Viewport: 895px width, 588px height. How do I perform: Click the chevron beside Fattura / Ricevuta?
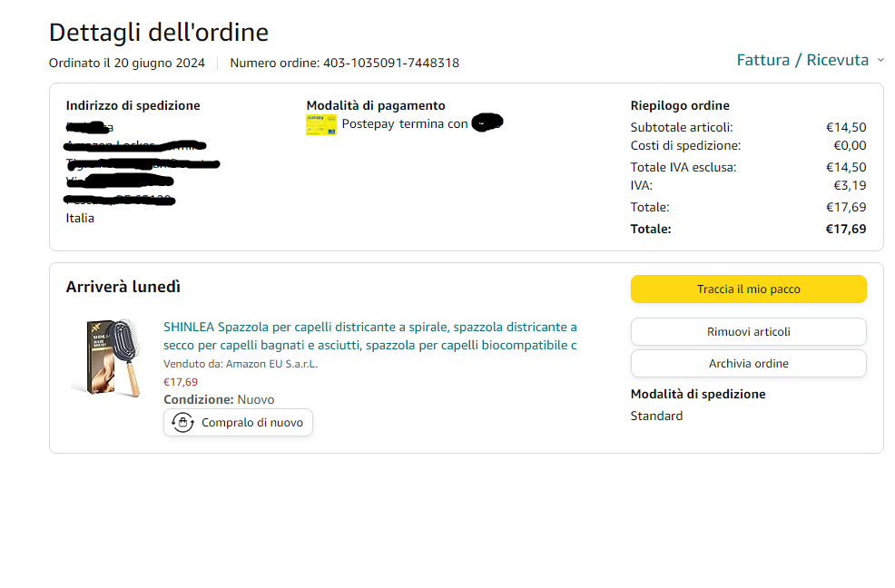(x=880, y=61)
